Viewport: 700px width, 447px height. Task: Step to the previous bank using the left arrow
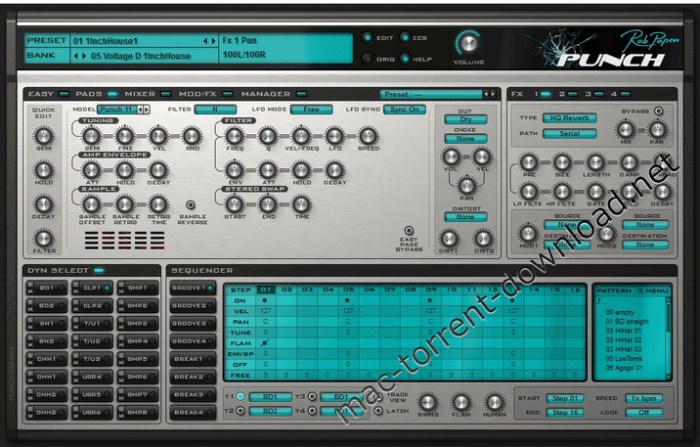[x=76, y=56]
